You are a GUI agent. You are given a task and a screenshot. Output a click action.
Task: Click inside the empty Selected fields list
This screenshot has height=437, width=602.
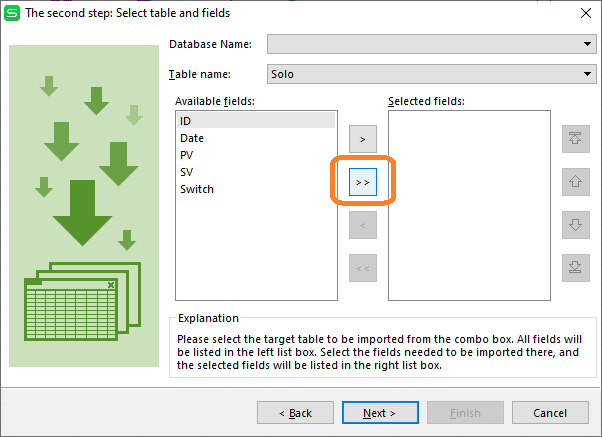[469, 205]
